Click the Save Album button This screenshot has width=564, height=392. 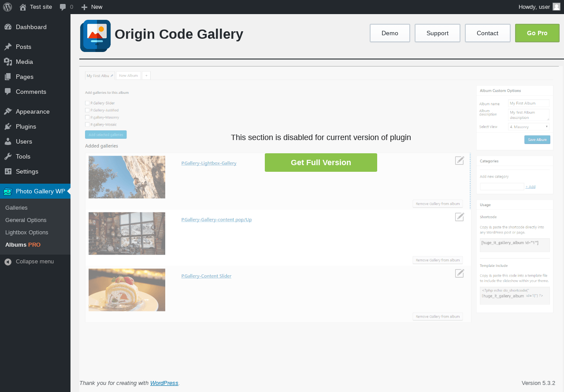coord(537,140)
